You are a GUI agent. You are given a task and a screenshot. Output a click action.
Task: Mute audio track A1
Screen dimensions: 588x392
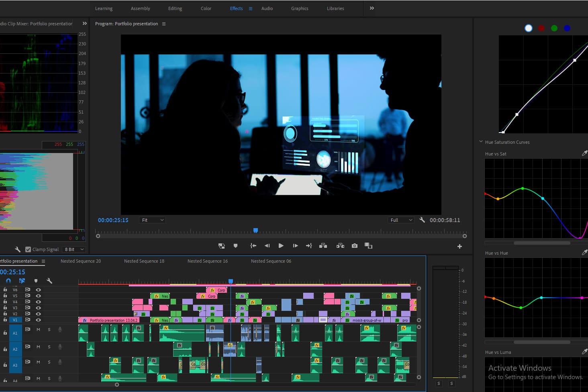[39, 330]
